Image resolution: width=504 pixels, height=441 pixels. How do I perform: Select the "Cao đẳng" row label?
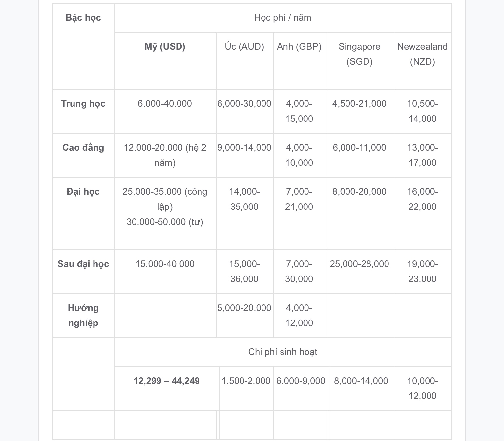pos(83,148)
